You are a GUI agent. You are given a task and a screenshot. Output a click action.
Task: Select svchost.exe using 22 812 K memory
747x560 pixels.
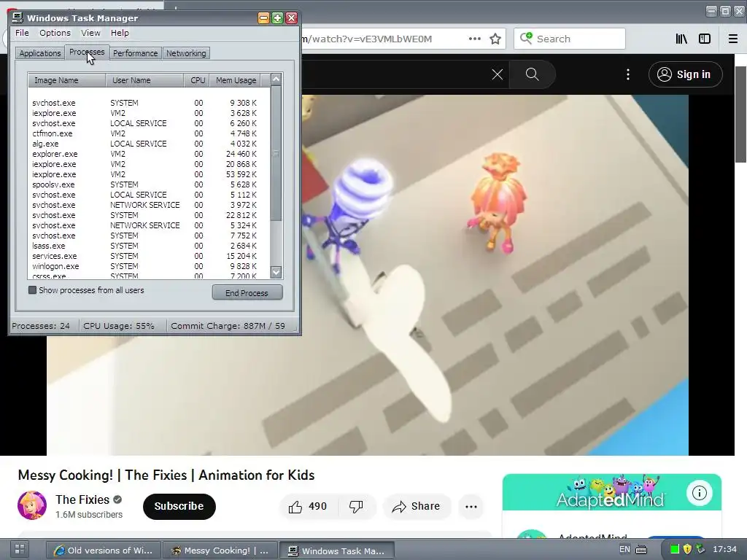pyautogui.click(x=149, y=215)
